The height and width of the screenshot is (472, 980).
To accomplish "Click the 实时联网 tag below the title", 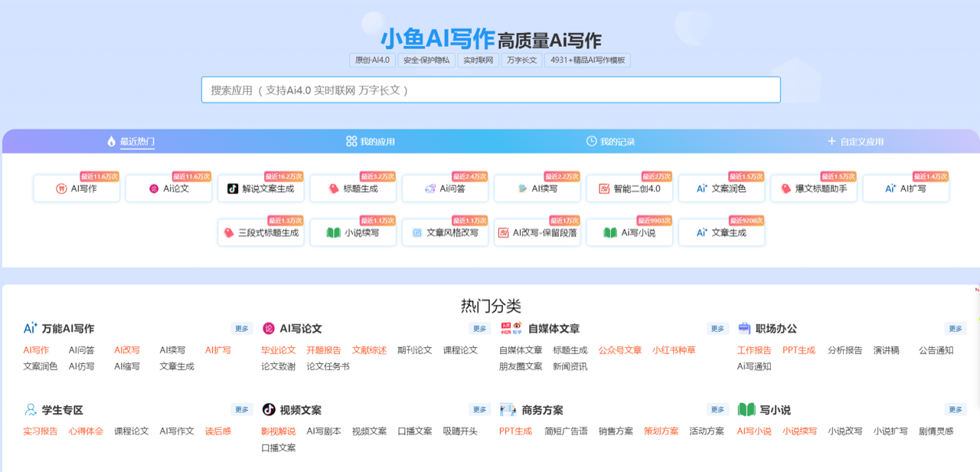I will coord(479,61).
